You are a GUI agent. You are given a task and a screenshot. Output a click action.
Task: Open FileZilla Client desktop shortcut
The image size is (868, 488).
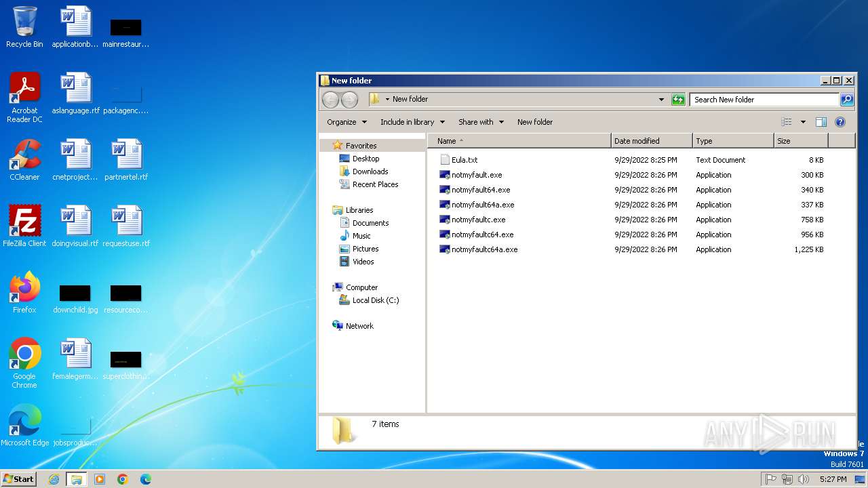tap(24, 226)
